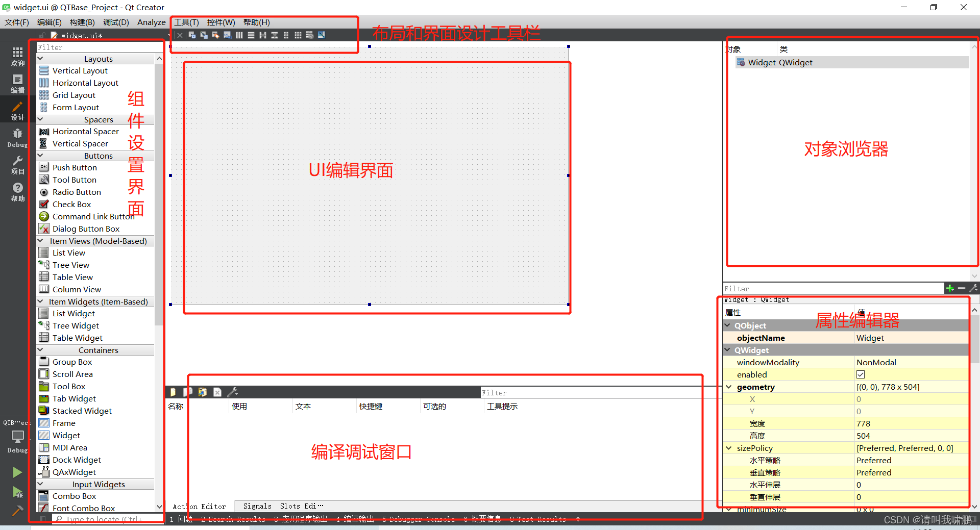Open the 帮助(H) menu
980x530 pixels.
[x=256, y=22]
